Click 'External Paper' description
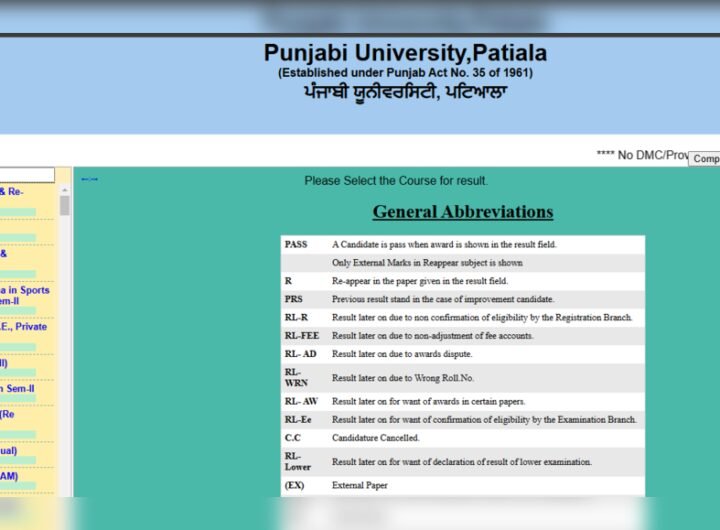The width and height of the screenshot is (720, 530). [x=360, y=485]
